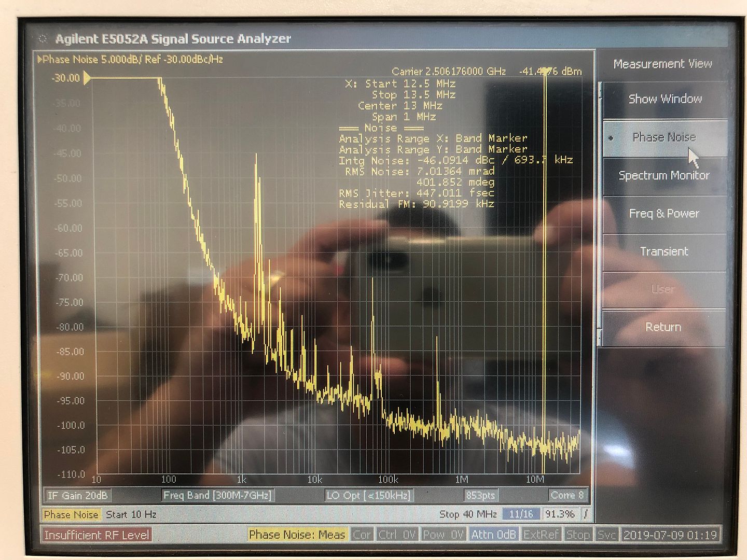The image size is (747, 560).
Task: Click the "RMS Jitter: 447.011 fsec" readout
Action: click(417, 193)
